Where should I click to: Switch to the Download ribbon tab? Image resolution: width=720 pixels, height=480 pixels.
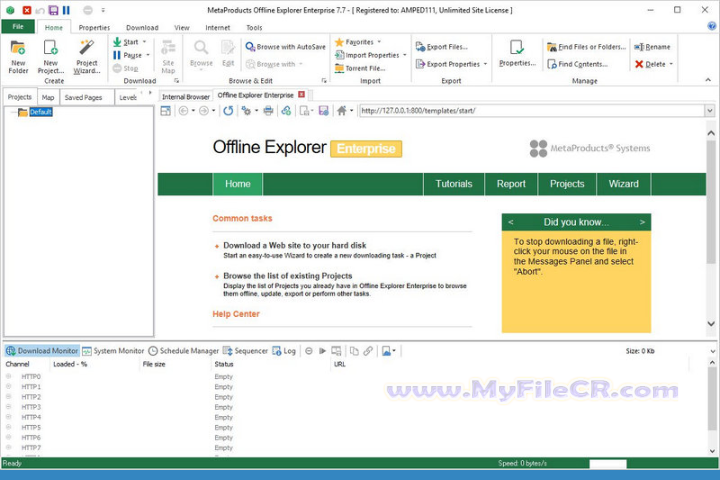142,28
